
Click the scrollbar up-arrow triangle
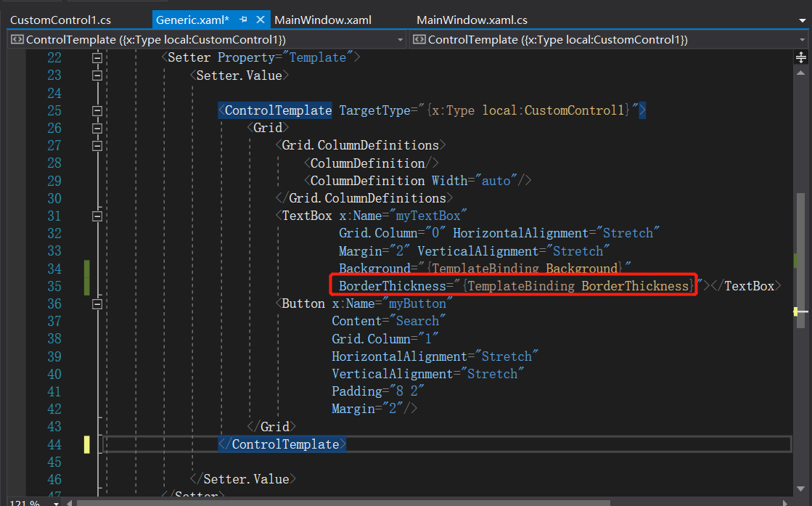pyautogui.click(x=800, y=72)
